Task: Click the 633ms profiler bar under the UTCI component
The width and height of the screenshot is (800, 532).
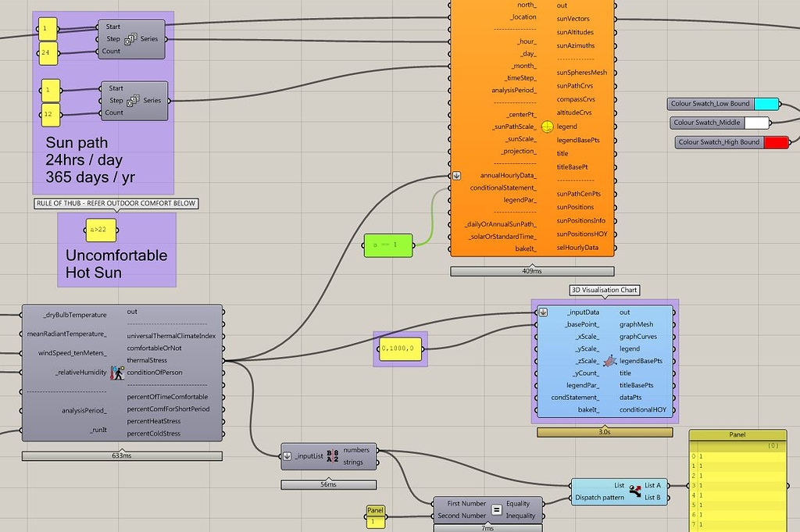Action: click(x=122, y=455)
